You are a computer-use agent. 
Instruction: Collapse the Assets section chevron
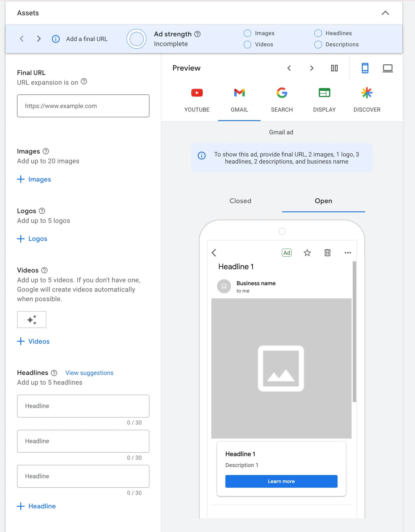(x=385, y=13)
